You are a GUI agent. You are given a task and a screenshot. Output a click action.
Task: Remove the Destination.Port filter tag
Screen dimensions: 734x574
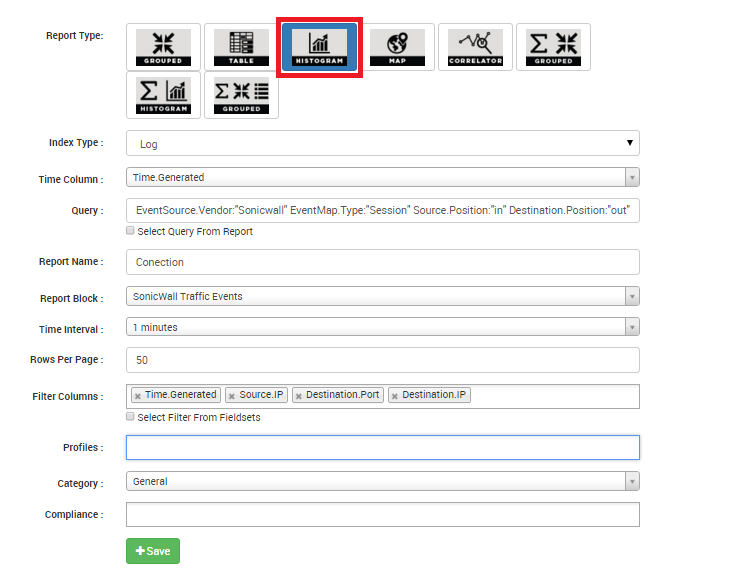(x=299, y=396)
